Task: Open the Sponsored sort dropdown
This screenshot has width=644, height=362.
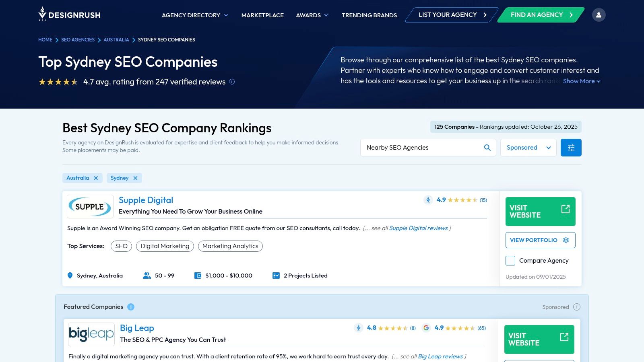Action: tap(528, 148)
